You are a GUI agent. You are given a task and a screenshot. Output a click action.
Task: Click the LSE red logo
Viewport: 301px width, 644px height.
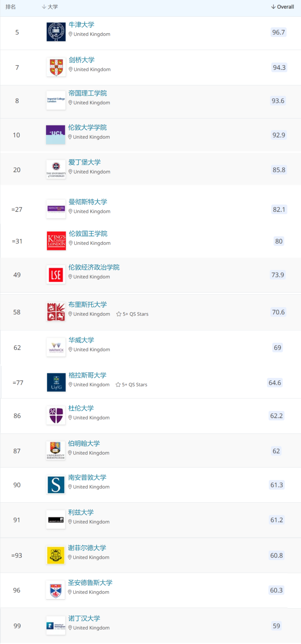click(56, 275)
